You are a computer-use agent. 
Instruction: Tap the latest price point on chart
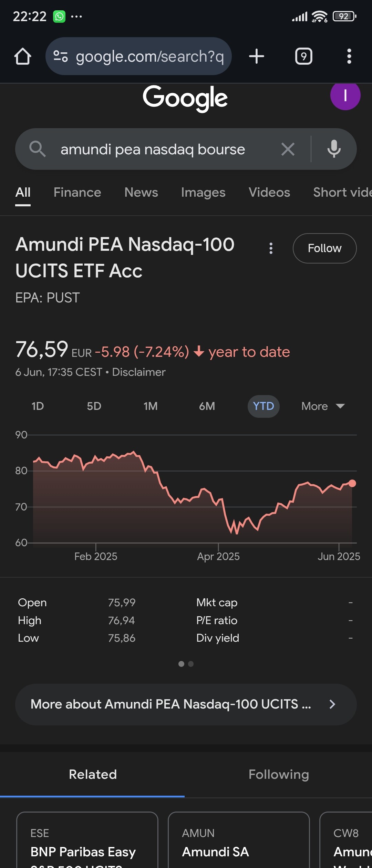[x=352, y=483]
